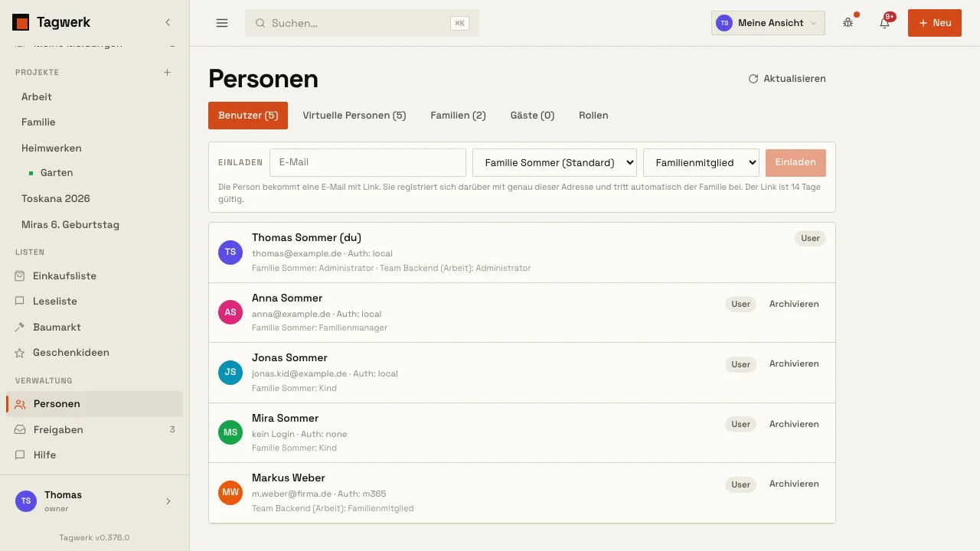Image resolution: width=980 pixels, height=551 pixels.
Task: Click the AS avatar for Anna Sommer
Action: 230,312
